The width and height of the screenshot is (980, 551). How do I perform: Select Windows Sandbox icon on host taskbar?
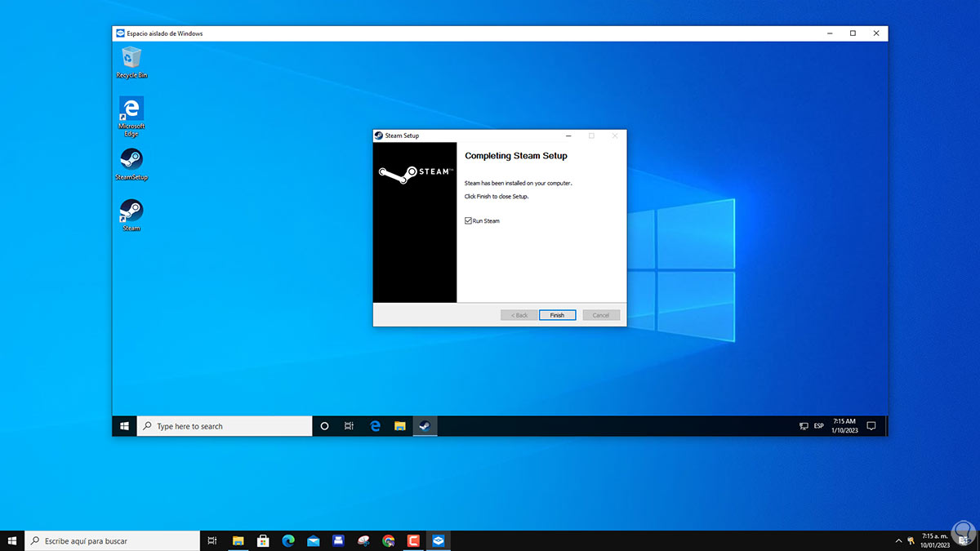pyautogui.click(x=438, y=540)
